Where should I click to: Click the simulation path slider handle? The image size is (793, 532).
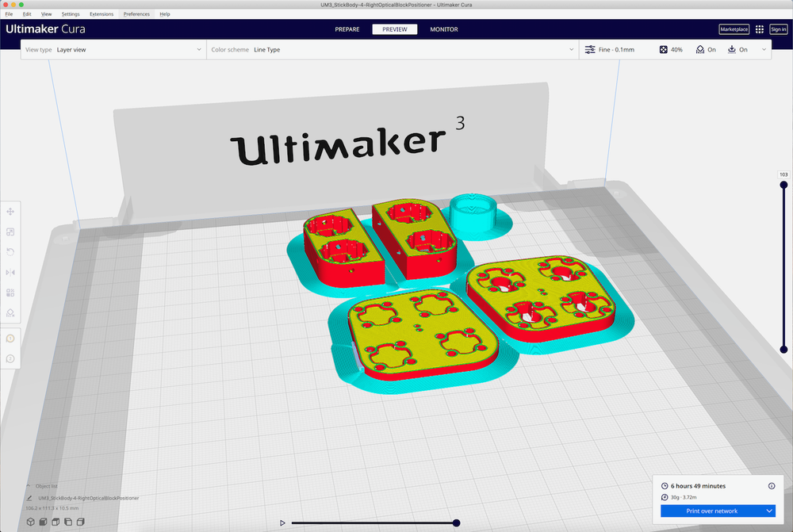456,523
